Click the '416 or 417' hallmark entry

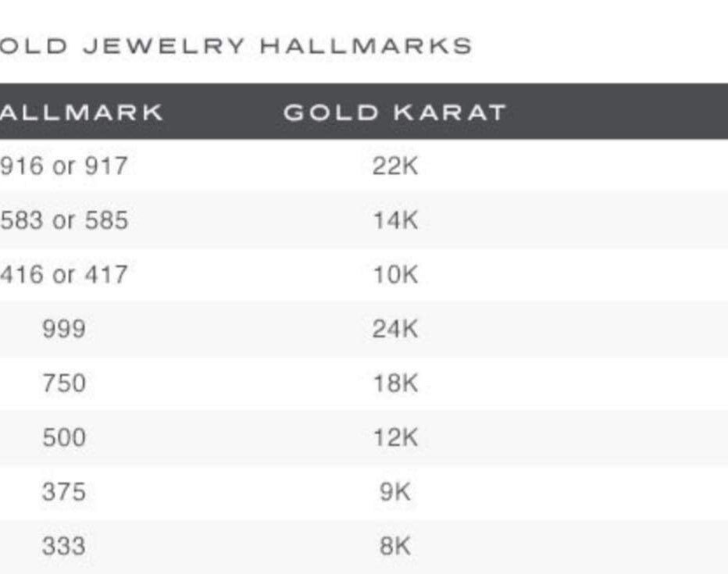[x=63, y=275]
